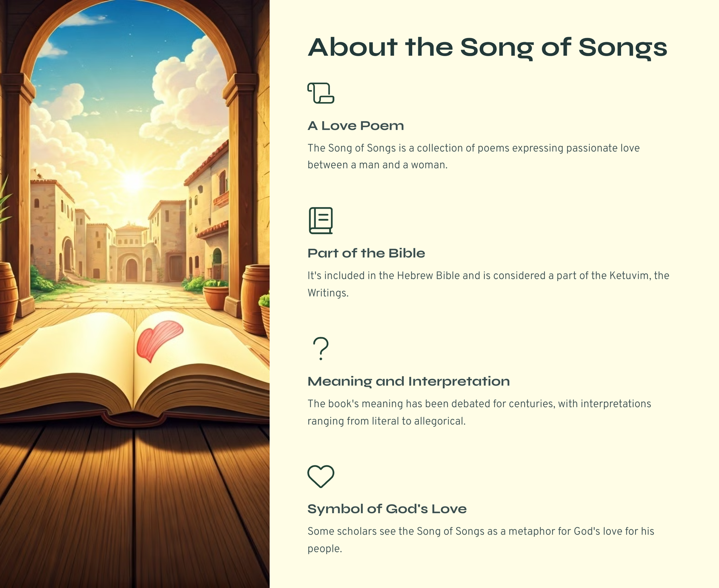Click the paragraph about passionate love poems

click(473, 156)
